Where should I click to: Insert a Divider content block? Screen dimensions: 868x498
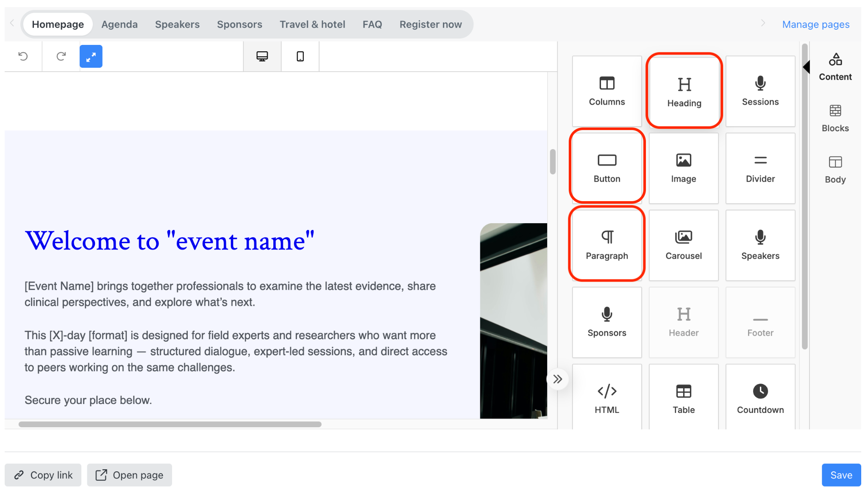pyautogui.click(x=760, y=168)
